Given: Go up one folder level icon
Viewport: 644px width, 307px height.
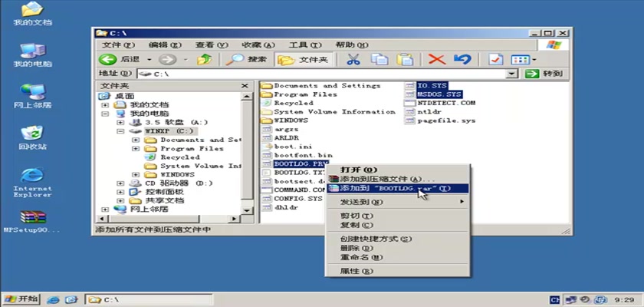Looking at the screenshot, I should pos(205,60).
